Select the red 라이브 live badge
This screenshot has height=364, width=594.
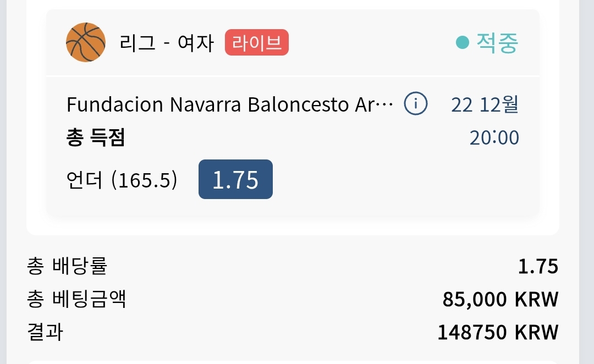(256, 42)
